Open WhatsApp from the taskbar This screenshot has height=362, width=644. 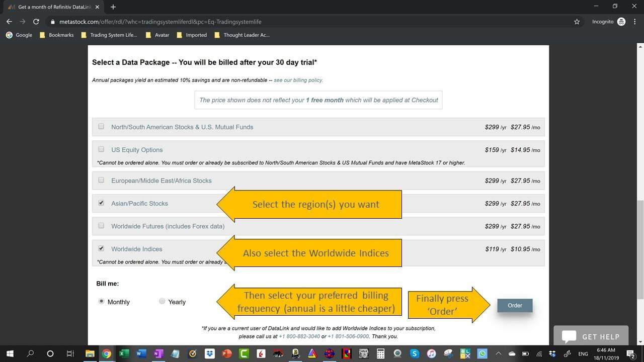pos(483,353)
